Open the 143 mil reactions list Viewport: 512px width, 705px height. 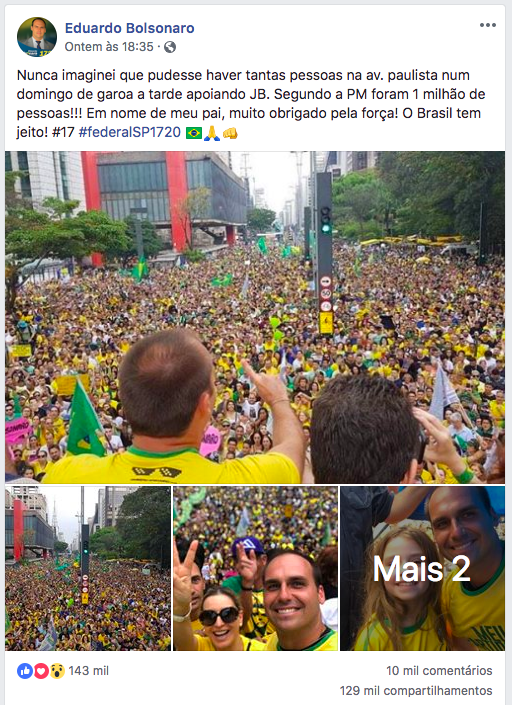pos(89,671)
